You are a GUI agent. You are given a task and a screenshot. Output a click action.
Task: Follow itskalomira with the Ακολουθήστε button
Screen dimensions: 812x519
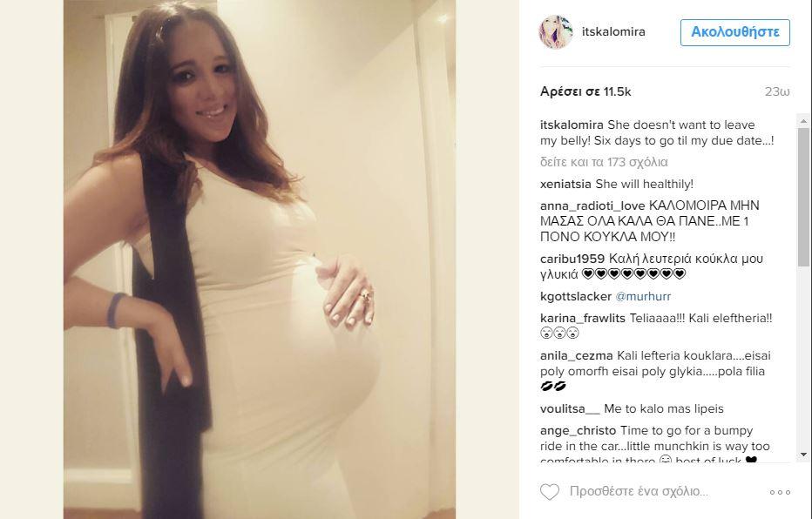pyautogui.click(x=734, y=32)
